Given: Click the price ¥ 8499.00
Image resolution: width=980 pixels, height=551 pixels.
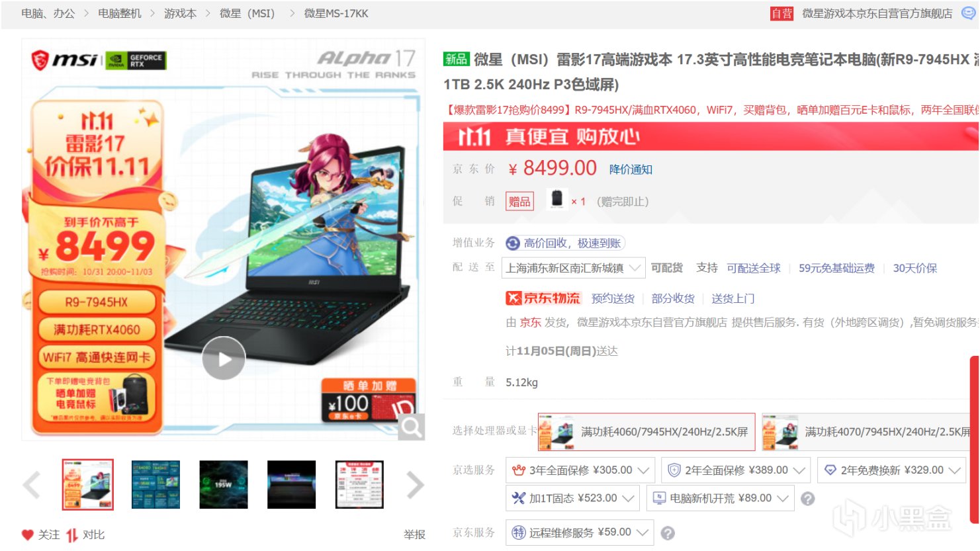Looking at the screenshot, I should 553,168.
